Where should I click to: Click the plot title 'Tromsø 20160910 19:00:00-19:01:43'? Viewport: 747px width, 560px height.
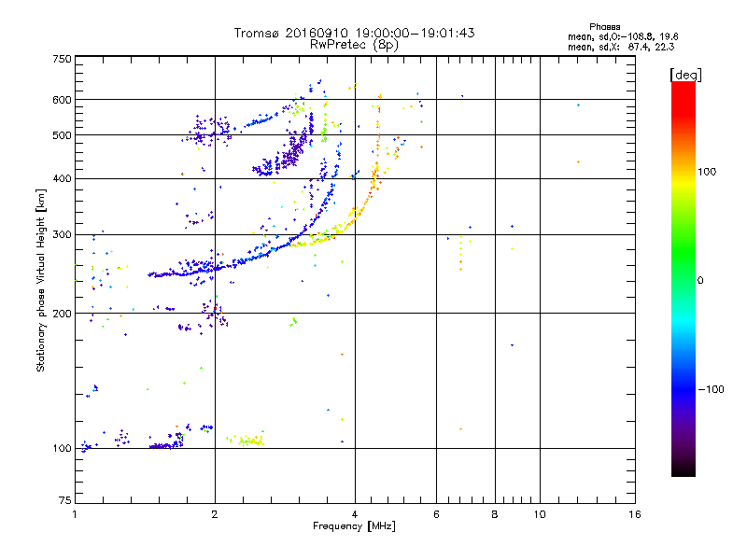click(354, 33)
